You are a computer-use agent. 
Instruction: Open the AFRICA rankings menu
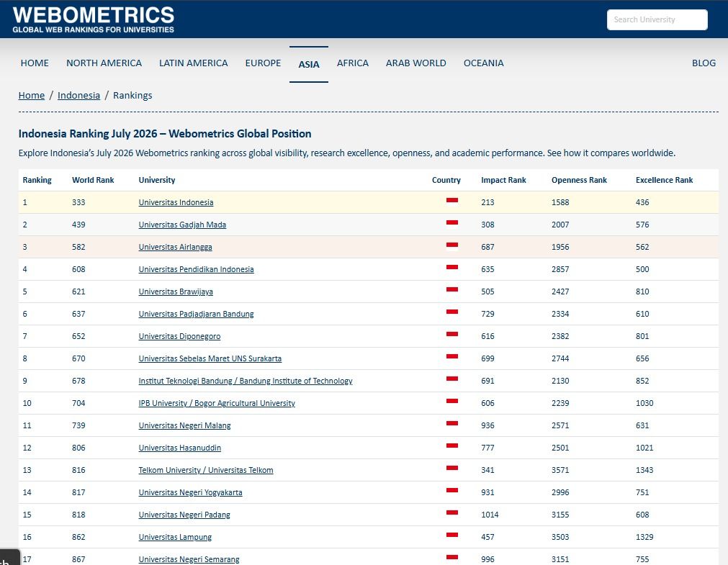[352, 63]
